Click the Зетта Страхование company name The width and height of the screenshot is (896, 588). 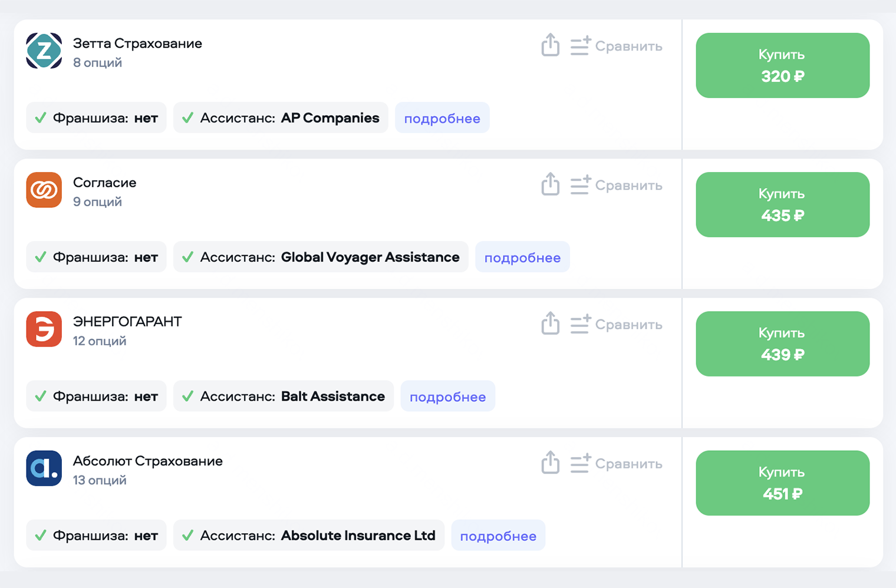coord(137,44)
